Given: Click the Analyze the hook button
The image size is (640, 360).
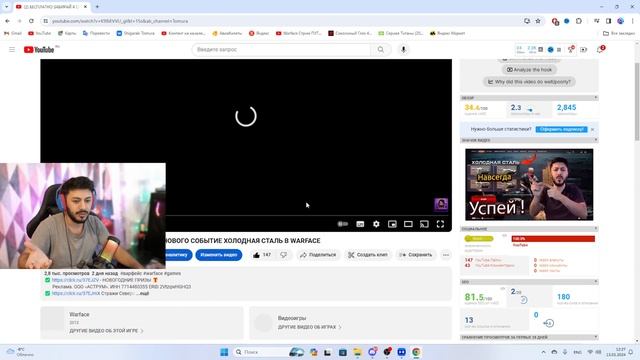Looking at the screenshot, I should click(529, 70).
